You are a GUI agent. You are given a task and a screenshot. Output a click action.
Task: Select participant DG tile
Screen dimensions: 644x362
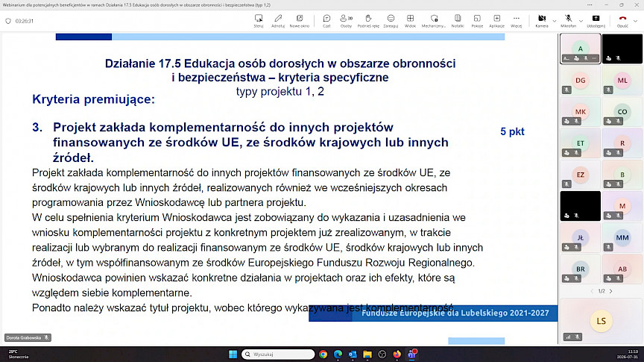coord(581,80)
